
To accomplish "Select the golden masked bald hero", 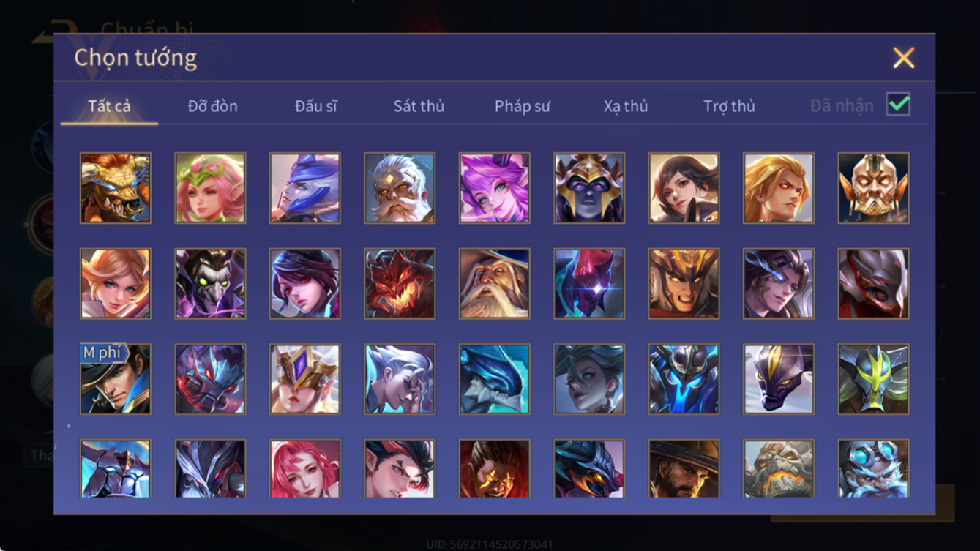I will [x=873, y=188].
